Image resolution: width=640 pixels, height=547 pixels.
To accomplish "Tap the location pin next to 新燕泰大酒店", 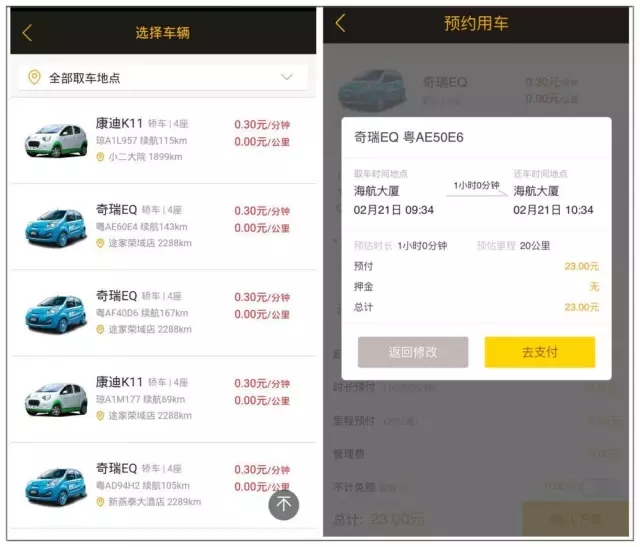I will tap(100, 502).
